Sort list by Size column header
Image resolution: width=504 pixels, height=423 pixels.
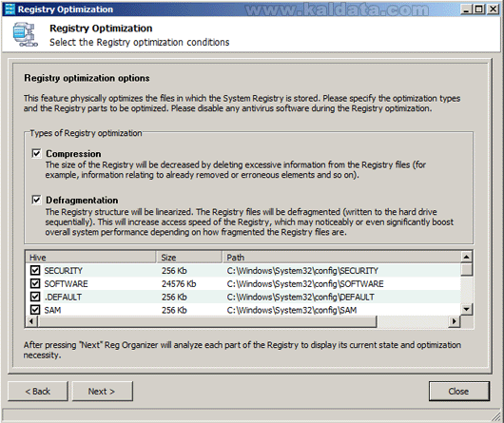[x=189, y=258]
